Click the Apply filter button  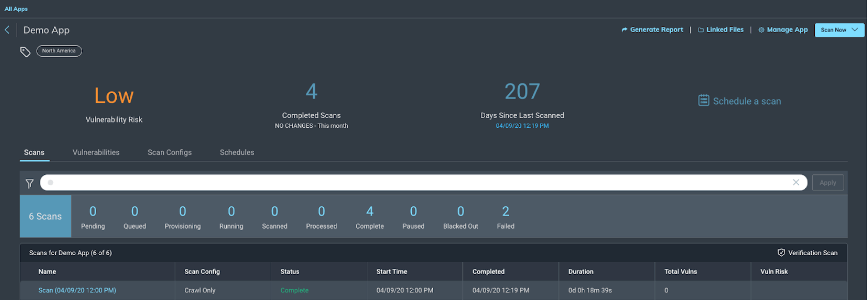tap(828, 183)
